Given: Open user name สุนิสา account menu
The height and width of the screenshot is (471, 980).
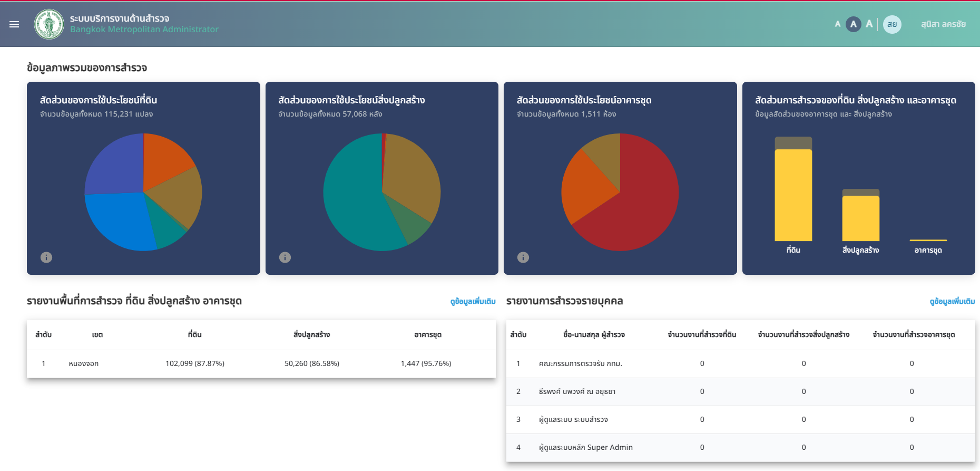Looking at the screenshot, I should coord(943,24).
